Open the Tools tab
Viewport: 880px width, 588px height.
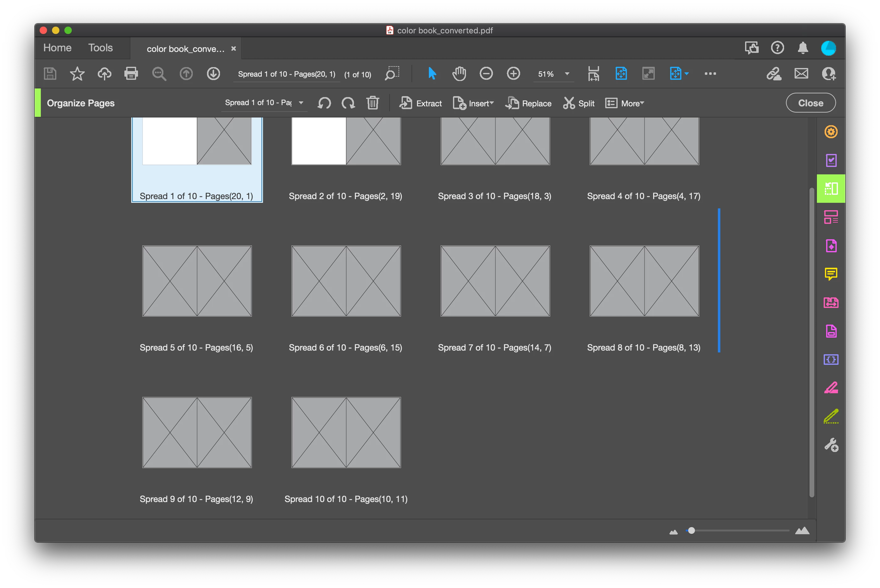tap(100, 48)
